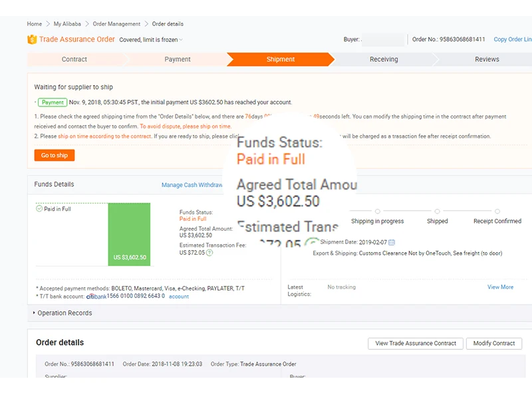The height and width of the screenshot is (393, 532).
Task: Click the Estimated Transaction Fee label
Action: (213, 245)
